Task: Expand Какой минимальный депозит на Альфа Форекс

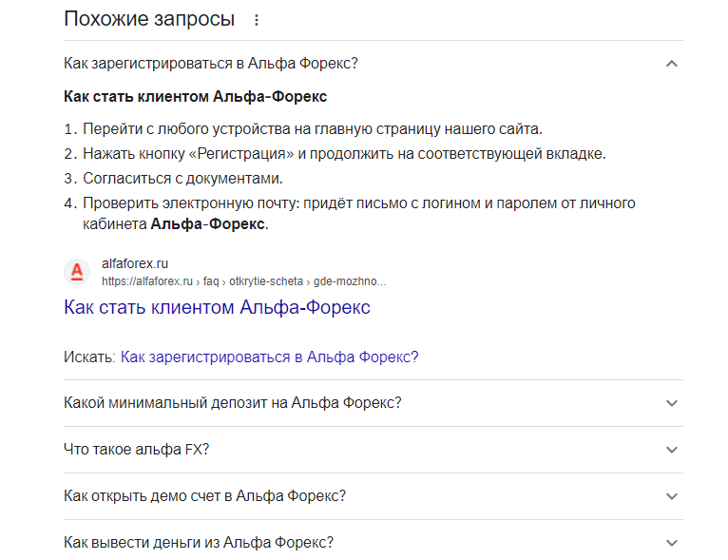Action: click(373, 403)
